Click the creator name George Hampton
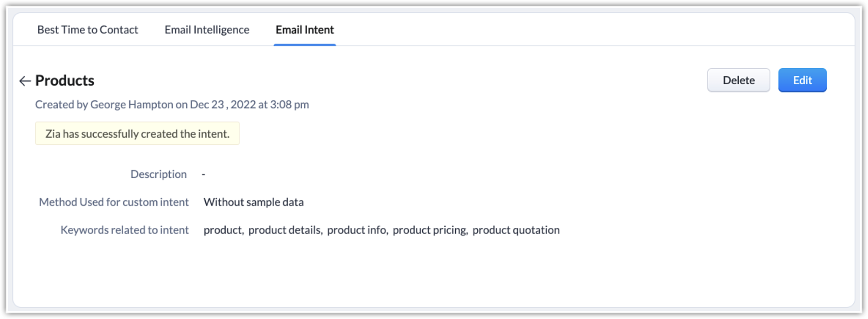This screenshot has height=319, width=868. [132, 104]
